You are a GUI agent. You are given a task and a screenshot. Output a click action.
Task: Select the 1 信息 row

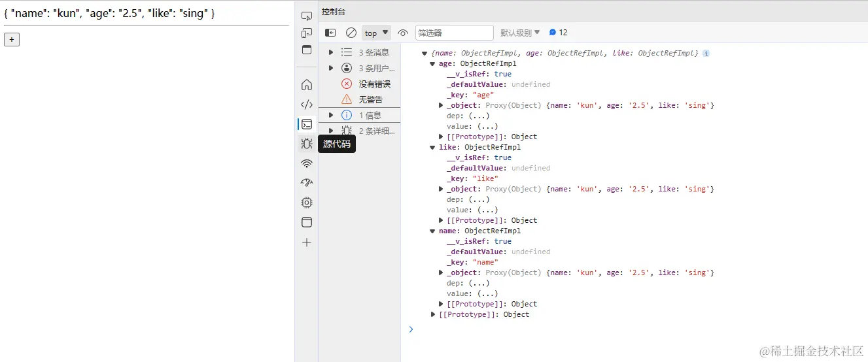360,115
